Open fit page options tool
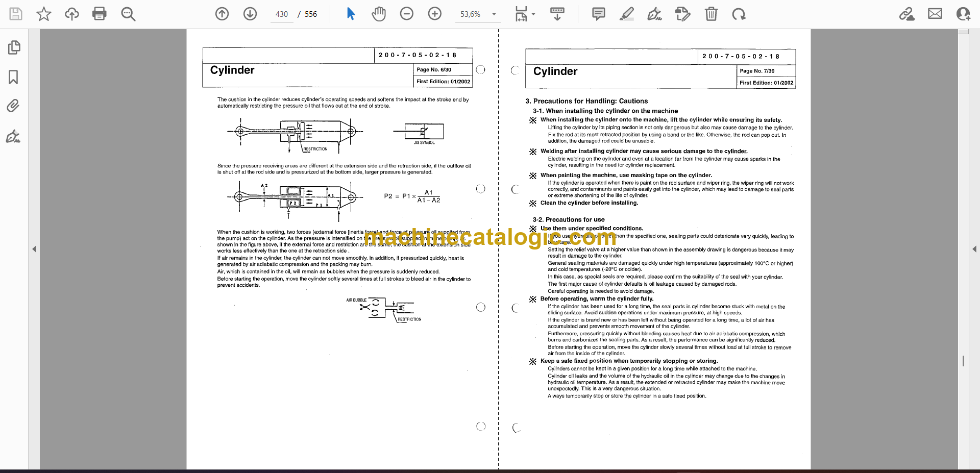The image size is (980, 473). click(x=521, y=14)
